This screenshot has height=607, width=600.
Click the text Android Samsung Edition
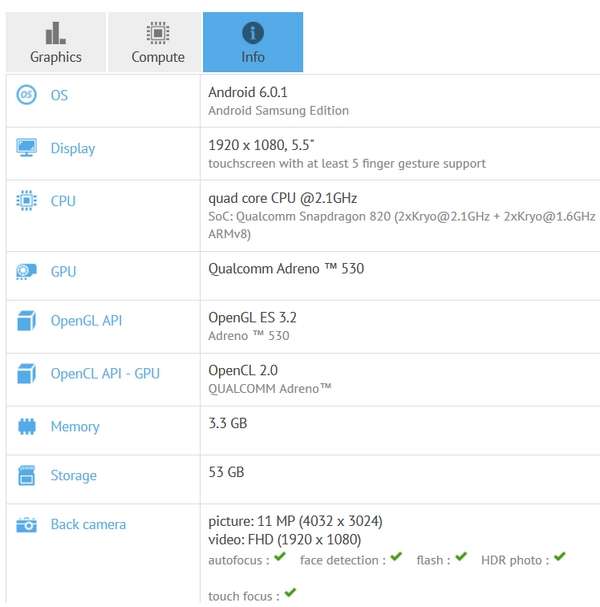279,111
